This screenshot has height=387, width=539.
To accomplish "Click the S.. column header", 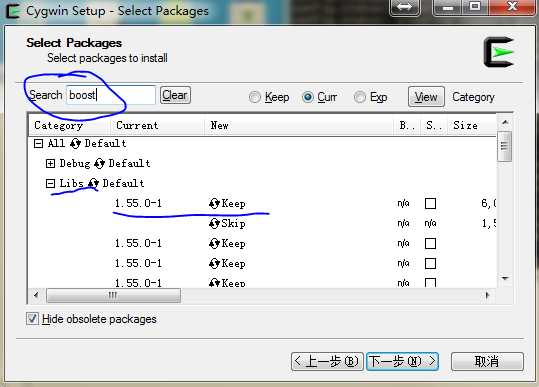I will (x=434, y=125).
